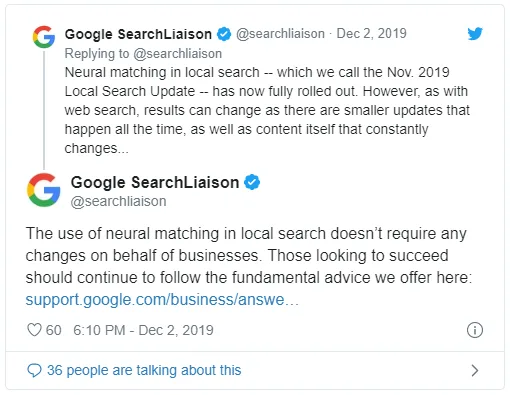Click Replying to @searchliaison mention

pyautogui.click(x=177, y=54)
